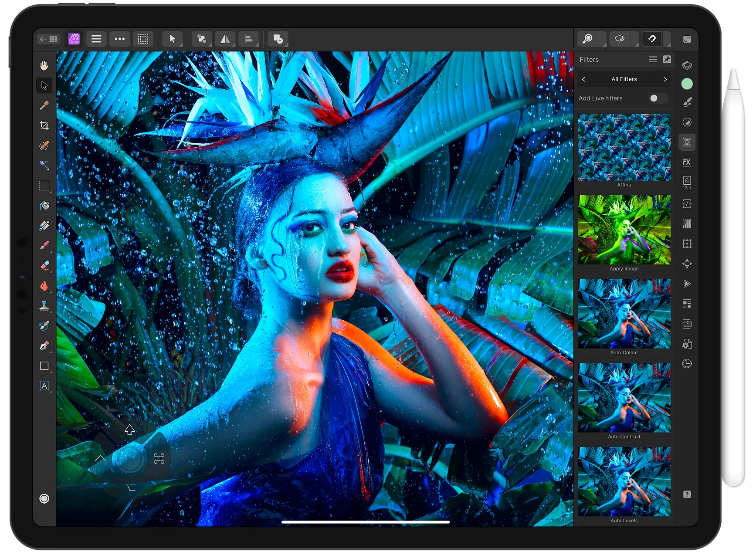
Task: Go to previous filter category arrow
Action: pyautogui.click(x=584, y=79)
